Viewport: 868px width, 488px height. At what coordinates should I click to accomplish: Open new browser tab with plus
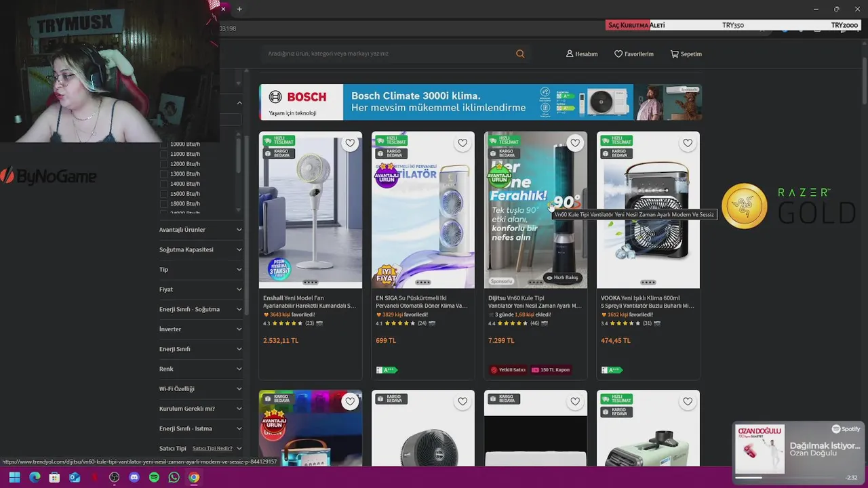pos(239,9)
